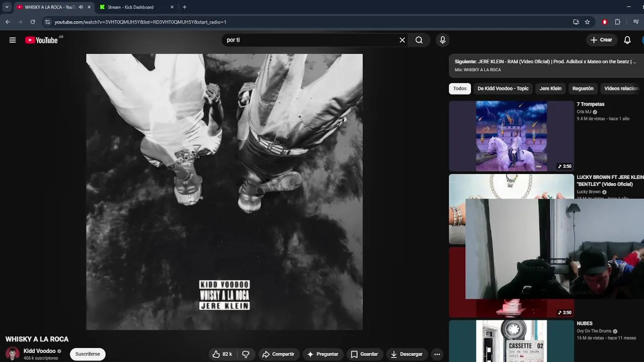Click the Preguntar button
Viewport: 644px width, 362px height.
[x=323, y=354]
